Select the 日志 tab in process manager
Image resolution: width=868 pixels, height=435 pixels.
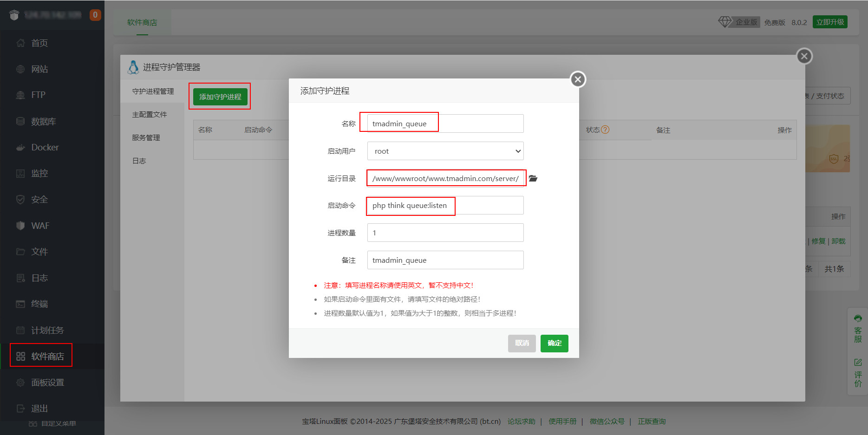tap(139, 161)
